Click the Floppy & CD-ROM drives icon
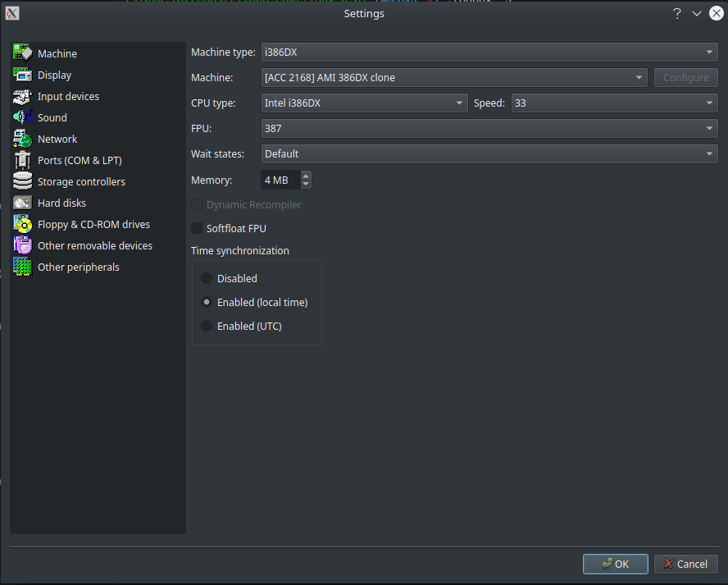The width and height of the screenshot is (728, 585). [x=22, y=225]
